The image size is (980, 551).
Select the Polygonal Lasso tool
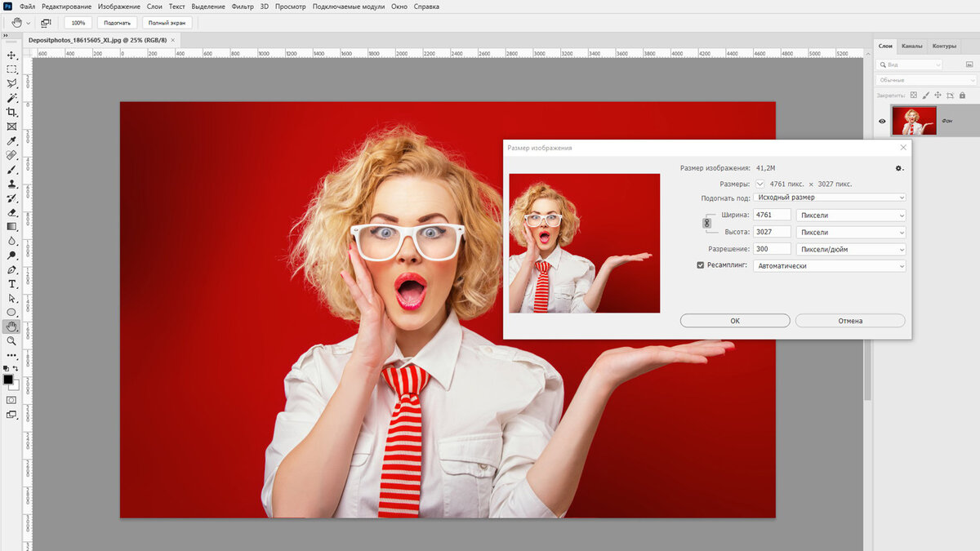coord(11,83)
